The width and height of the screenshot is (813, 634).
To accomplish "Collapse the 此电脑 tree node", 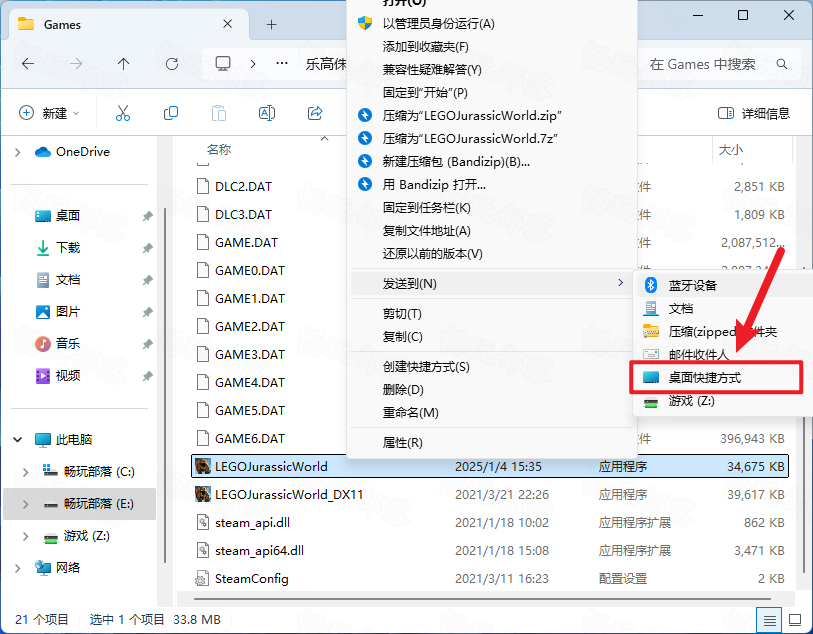I will click(18, 440).
